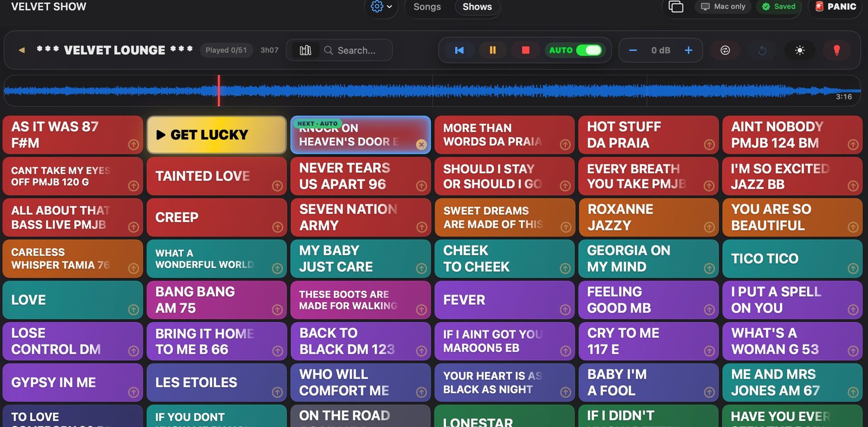Queue AINT NOBODY via its arrow icon

click(853, 145)
